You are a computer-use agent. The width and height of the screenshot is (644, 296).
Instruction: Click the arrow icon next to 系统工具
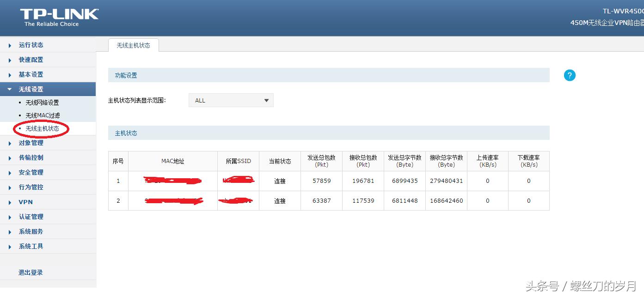10,246
